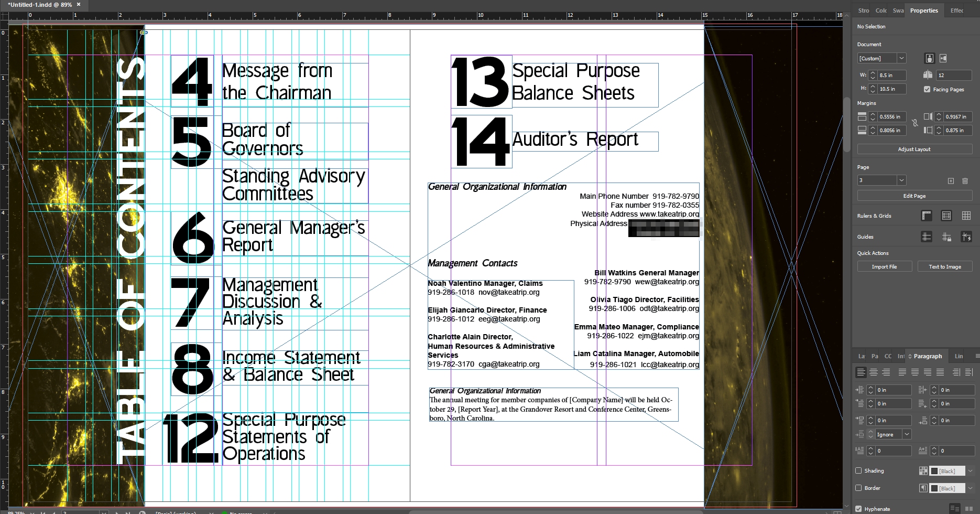Click the Import File button

[884, 266]
